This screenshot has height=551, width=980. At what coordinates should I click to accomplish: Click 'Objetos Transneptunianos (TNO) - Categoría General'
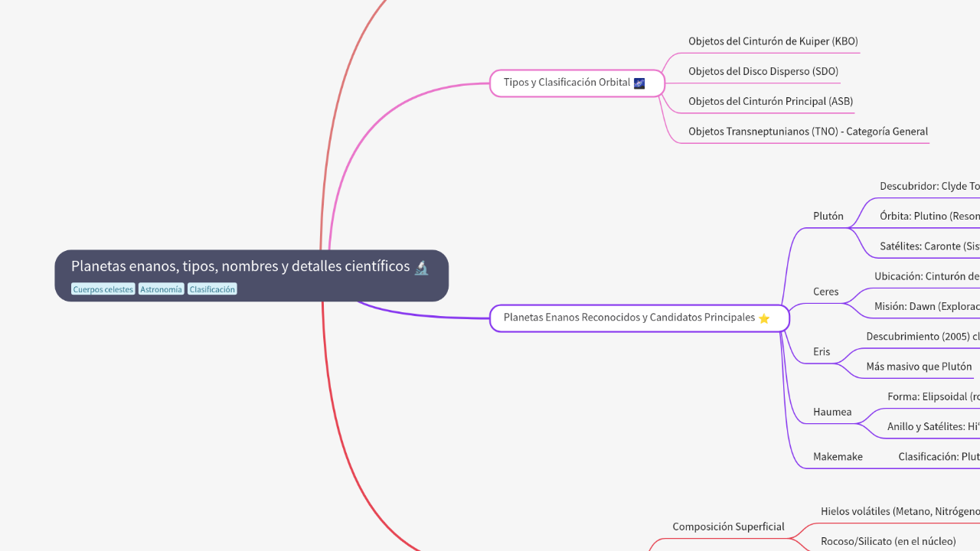coord(808,131)
